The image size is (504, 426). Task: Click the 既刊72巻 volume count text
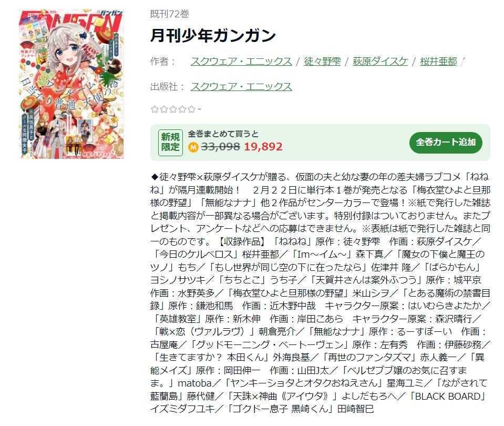(170, 14)
